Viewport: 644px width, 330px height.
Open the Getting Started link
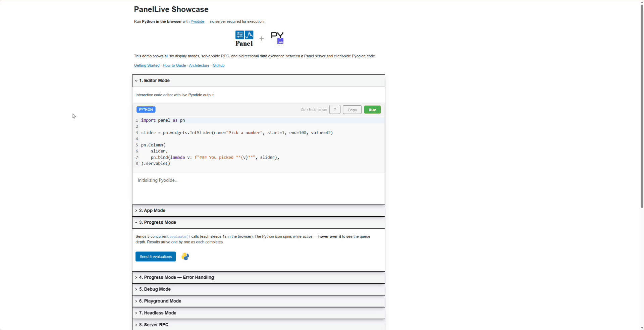click(x=147, y=65)
